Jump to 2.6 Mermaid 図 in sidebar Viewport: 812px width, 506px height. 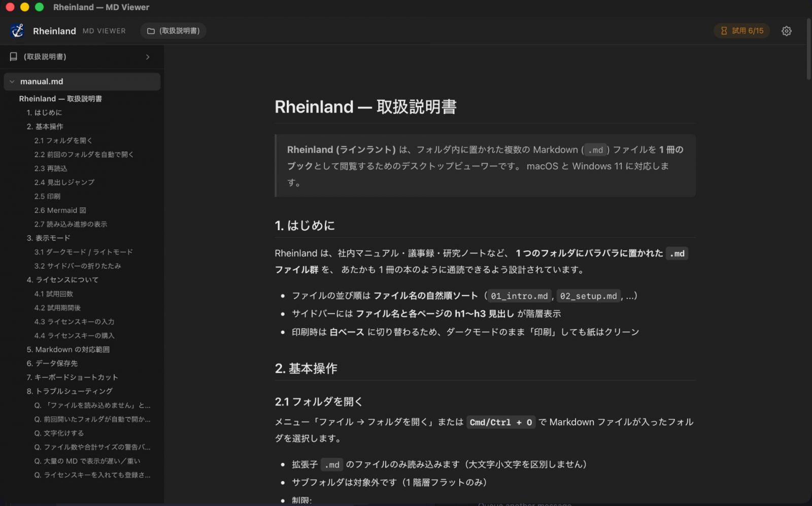pos(60,210)
